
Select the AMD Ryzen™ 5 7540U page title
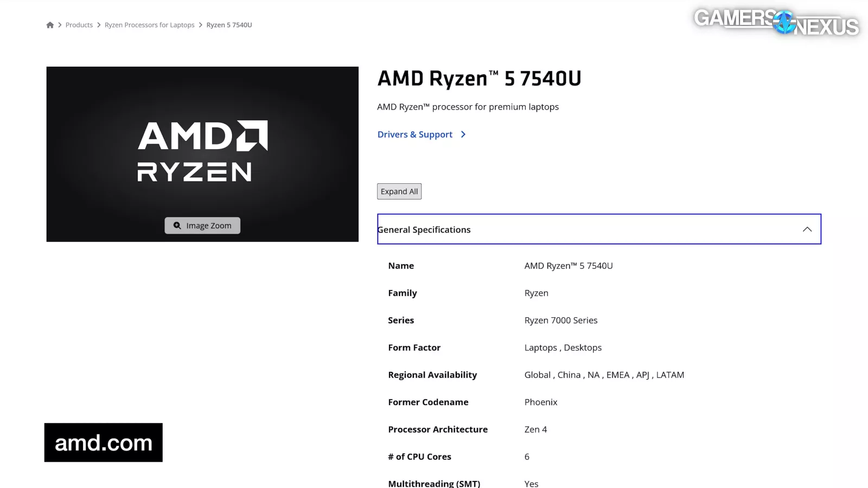coord(480,79)
